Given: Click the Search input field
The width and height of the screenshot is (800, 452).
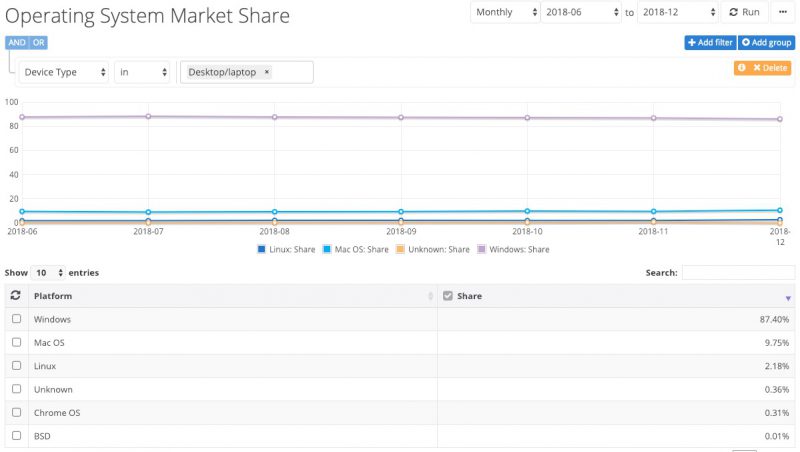Looking at the screenshot, I should click(738, 272).
